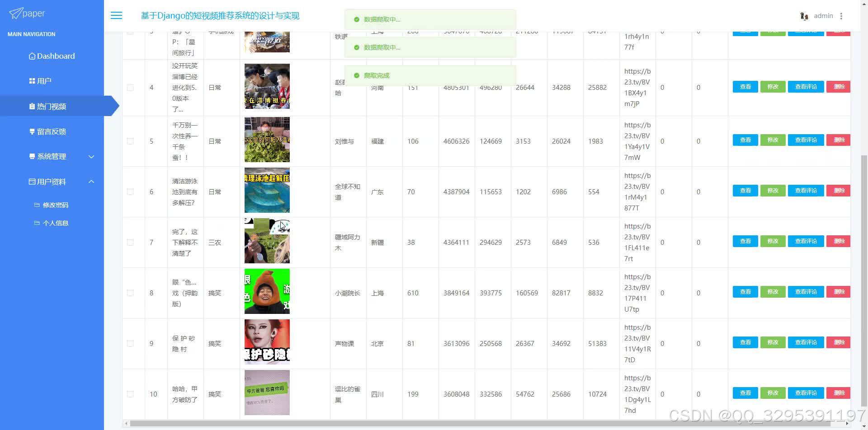
Task: Click the page title 基于Django的短视频推荐系统
Action: (x=220, y=16)
